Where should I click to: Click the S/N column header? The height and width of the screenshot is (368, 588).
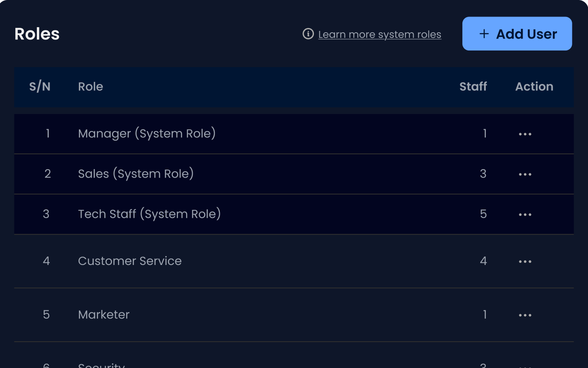pyautogui.click(x=40, y=86)
